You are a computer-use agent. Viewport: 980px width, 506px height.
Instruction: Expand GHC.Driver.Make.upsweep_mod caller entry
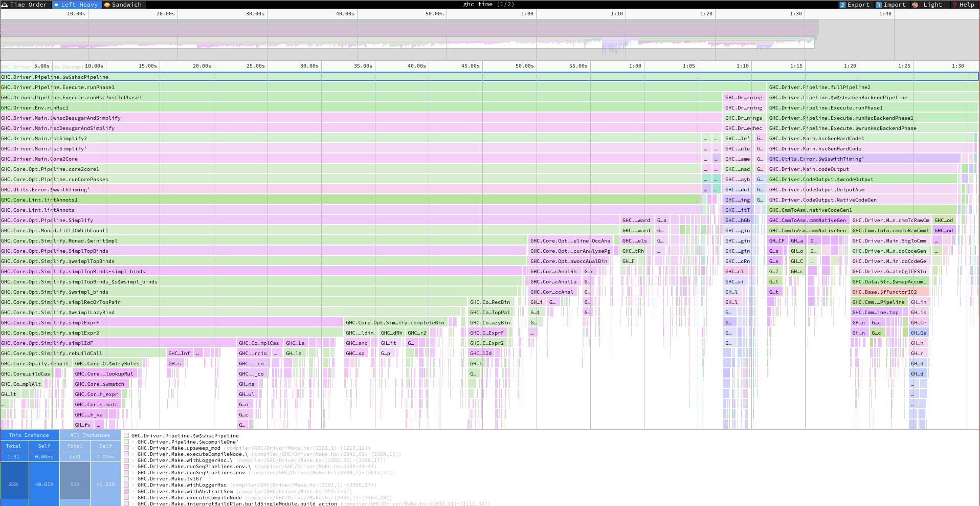132,448
